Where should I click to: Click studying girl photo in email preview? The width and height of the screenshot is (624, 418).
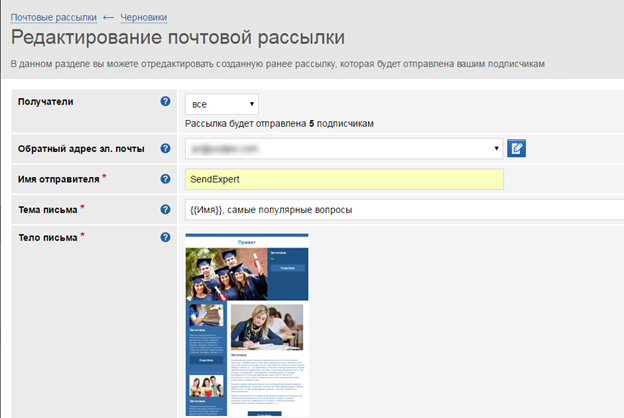coord(266,327)
